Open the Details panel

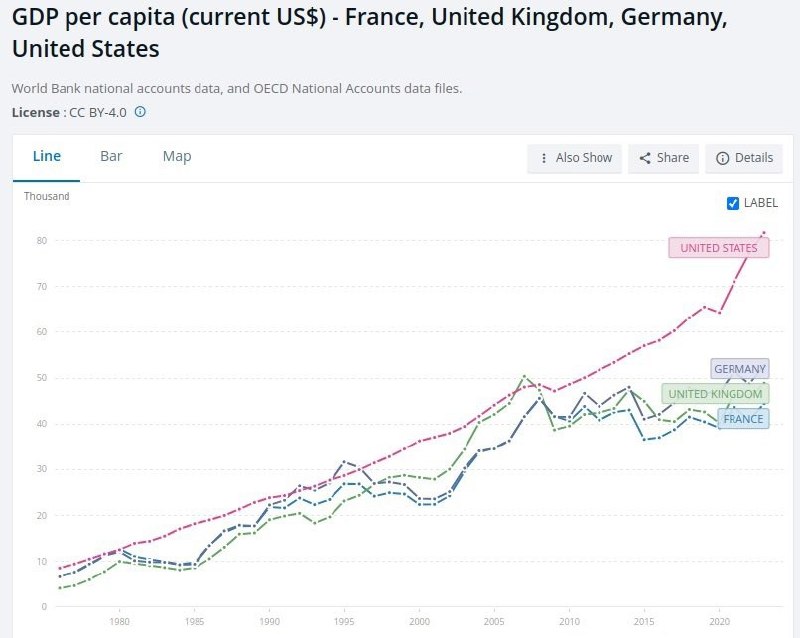pyautogui.click(x=744, y=158)
